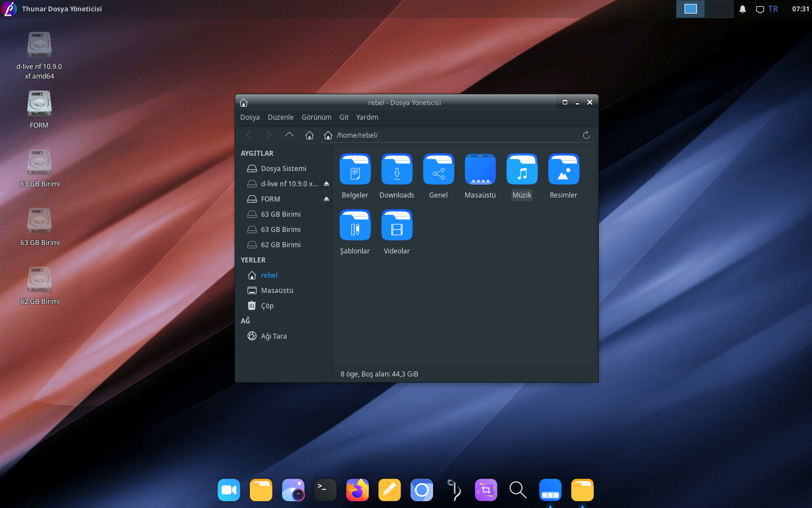Open the Çöp trash in sidebar
This screenshot has width=812, height=508.
tap(284, 305)
